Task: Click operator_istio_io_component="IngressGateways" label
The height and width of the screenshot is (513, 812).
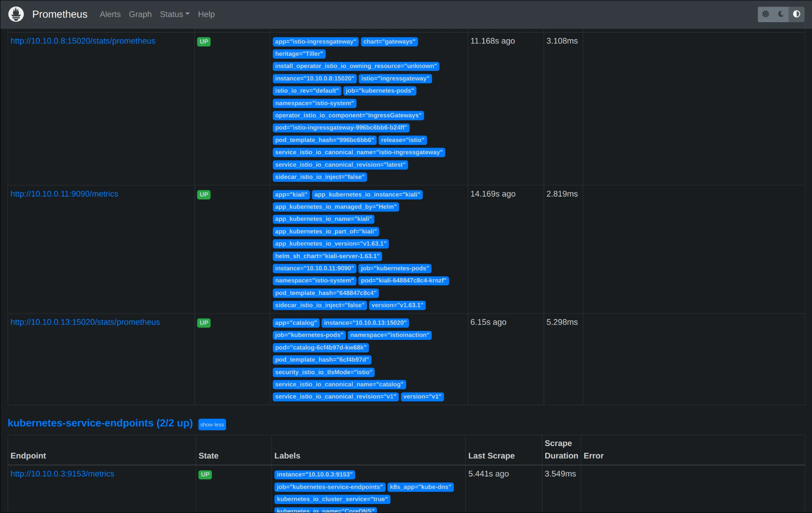Action: [348, 116]
